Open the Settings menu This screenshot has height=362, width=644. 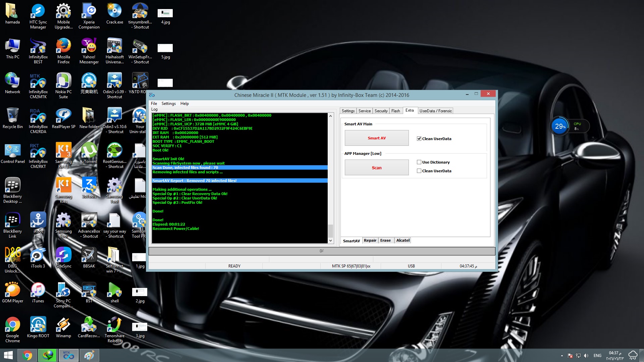pos(168,104)
